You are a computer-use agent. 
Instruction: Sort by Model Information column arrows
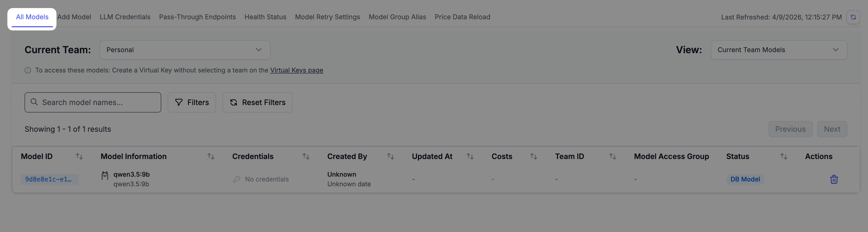pyautogui.click(x=211, y=156)
